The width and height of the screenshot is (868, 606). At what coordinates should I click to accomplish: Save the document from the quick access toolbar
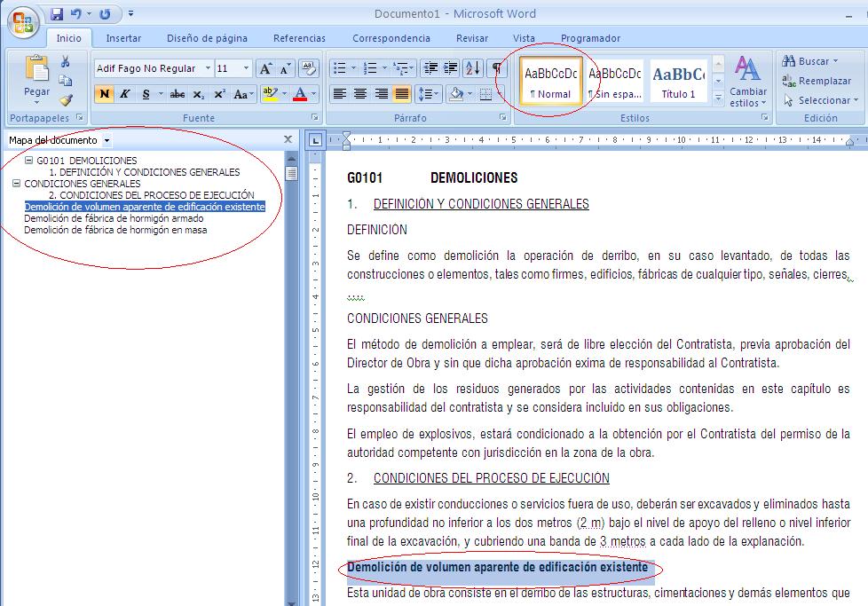click(x=57, y=14)
